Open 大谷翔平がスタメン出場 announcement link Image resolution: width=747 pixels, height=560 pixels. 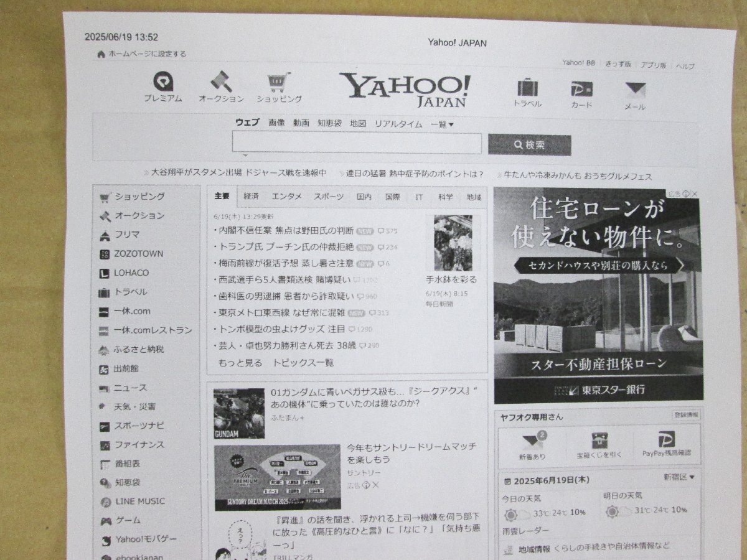click(x=240, y=172)
